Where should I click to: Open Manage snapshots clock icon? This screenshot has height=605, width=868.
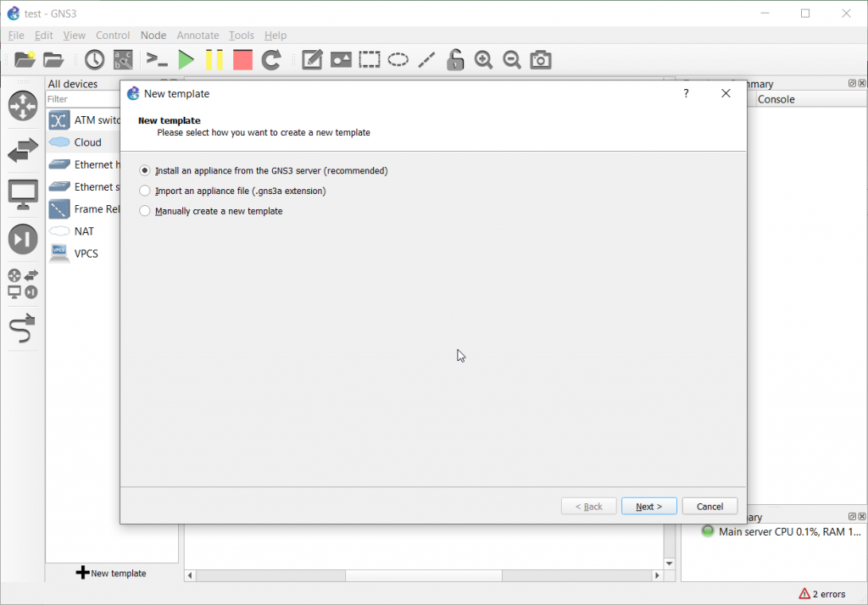point(95,59)
